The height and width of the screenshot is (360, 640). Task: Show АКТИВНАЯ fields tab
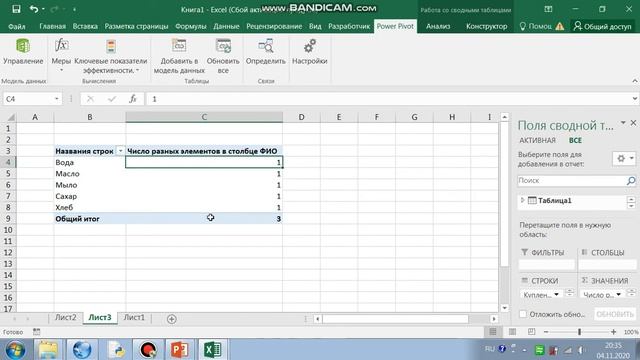537,140
